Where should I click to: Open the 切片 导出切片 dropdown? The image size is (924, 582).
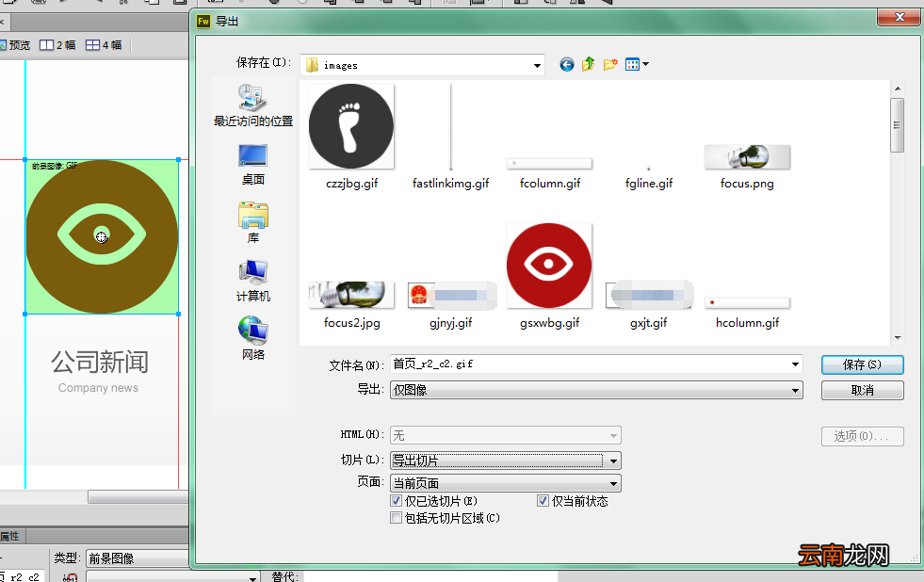point(505,461)
